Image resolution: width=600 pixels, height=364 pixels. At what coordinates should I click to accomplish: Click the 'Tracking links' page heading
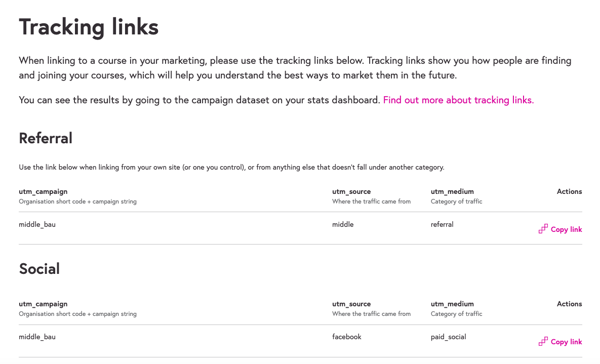tap(89, 27)
